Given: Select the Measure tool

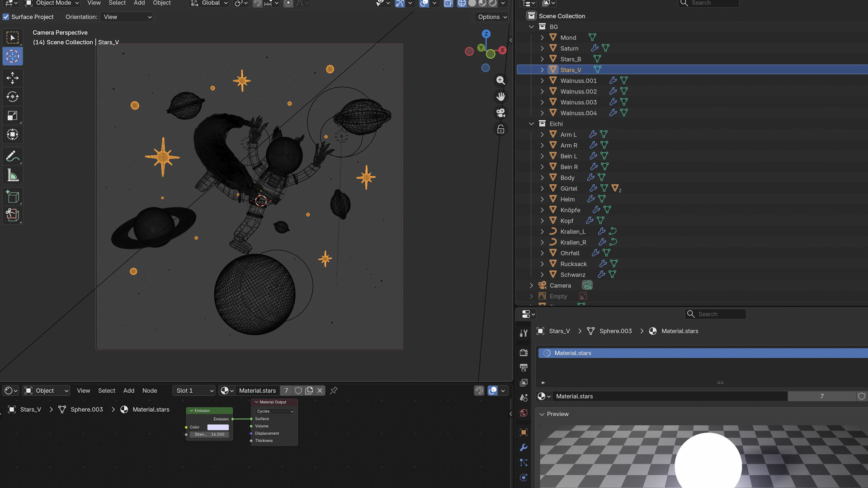Looking at the screenshot, I should (12, 175).
